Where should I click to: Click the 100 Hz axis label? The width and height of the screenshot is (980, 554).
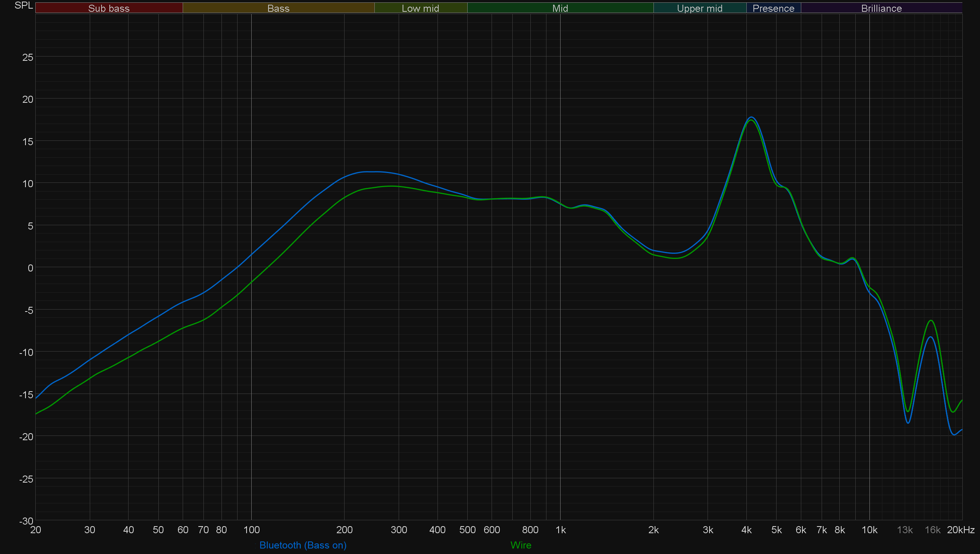point(251,530)
